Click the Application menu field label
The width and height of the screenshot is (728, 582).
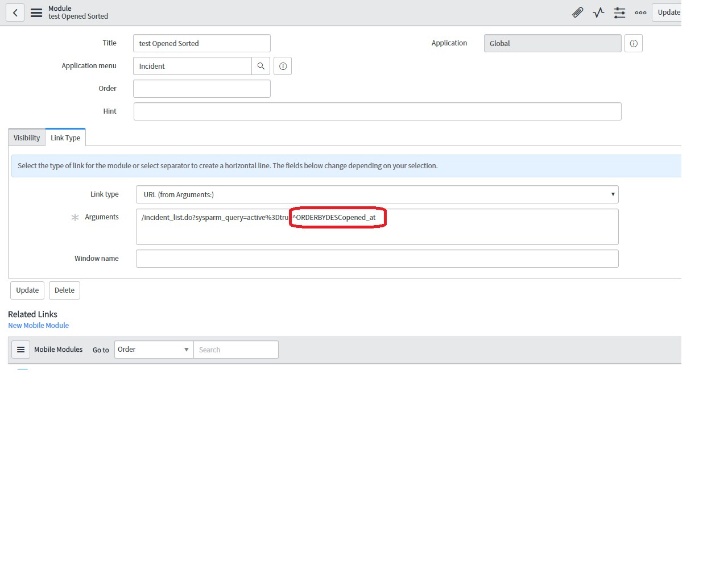pyautogui.click(x=89, y=66)
